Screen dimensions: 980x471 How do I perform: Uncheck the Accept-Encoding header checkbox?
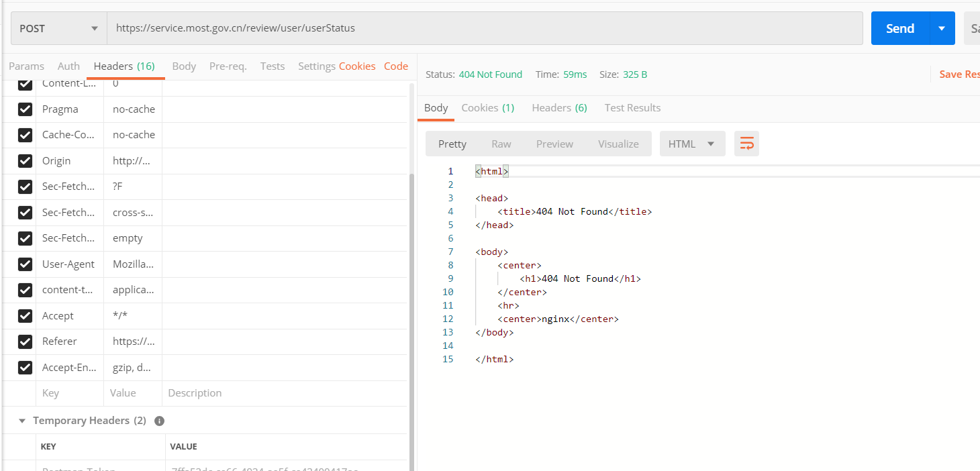(x=25, y=368)
